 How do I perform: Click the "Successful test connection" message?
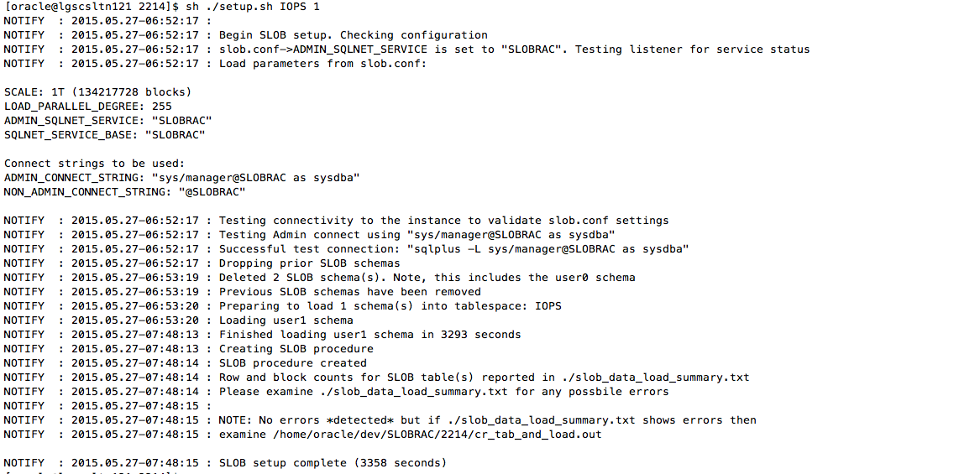453,249
